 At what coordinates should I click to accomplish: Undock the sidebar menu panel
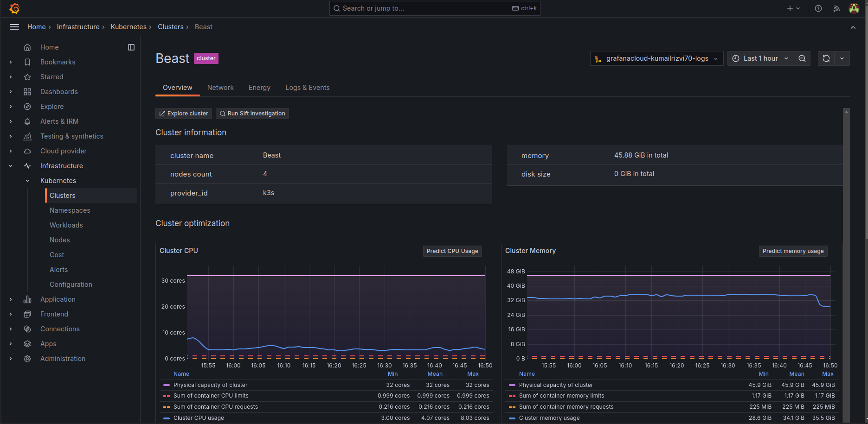131,47
